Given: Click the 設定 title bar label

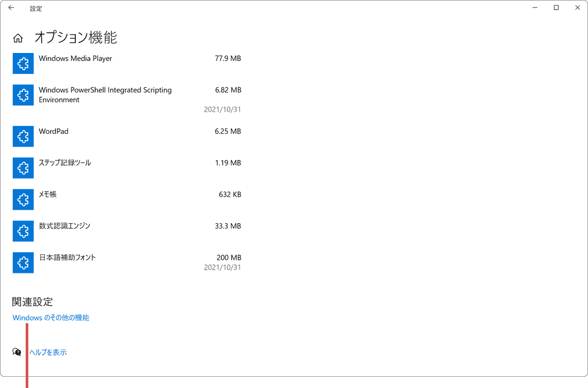Looking at the screenshot, I should (x=36, y=8).
